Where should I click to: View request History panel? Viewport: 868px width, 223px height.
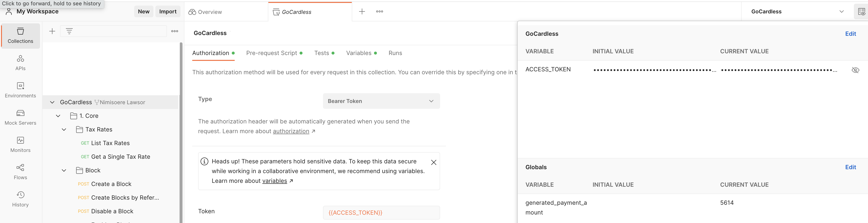coord(20,199)
